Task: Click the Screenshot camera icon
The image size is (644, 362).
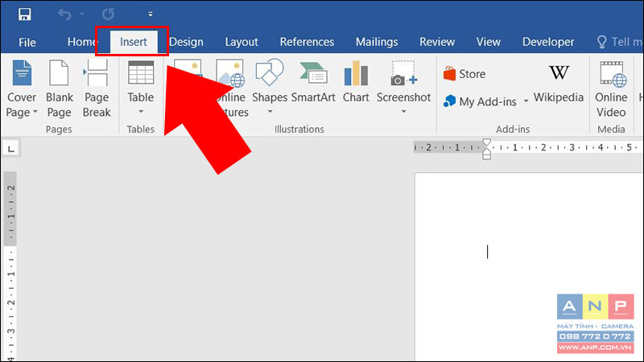Action: pos(403,73)
